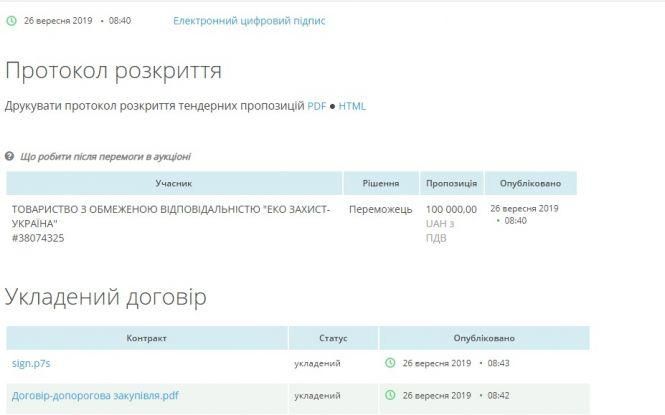The height and width of the screenshot is (415, 665).
Task: Click the clock icon in the sign.p7s row
Action: (390, 363)
